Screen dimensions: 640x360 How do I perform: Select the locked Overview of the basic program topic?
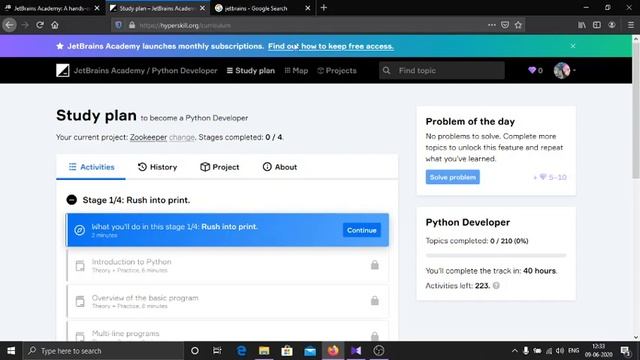click(227, 301)
